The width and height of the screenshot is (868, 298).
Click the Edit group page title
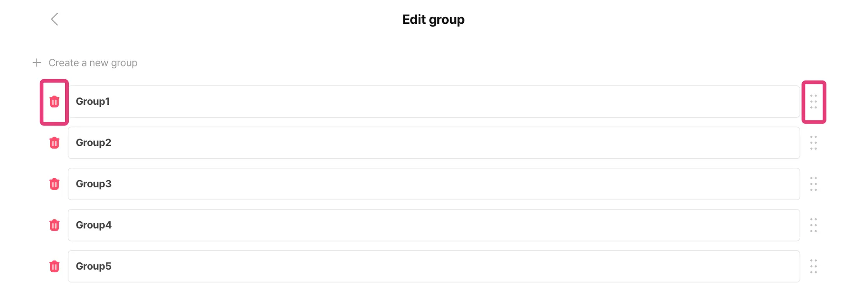[x=433, y=19]
